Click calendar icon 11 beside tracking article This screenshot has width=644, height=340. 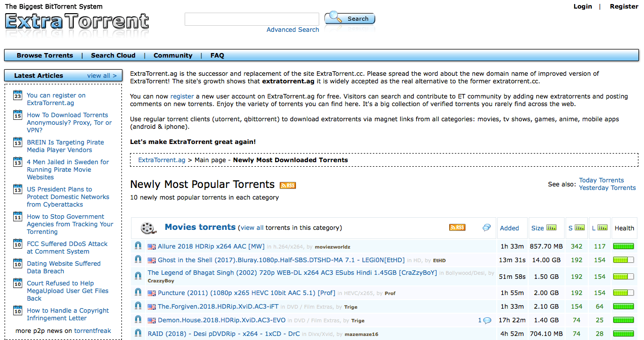click(x=18, y=217)
